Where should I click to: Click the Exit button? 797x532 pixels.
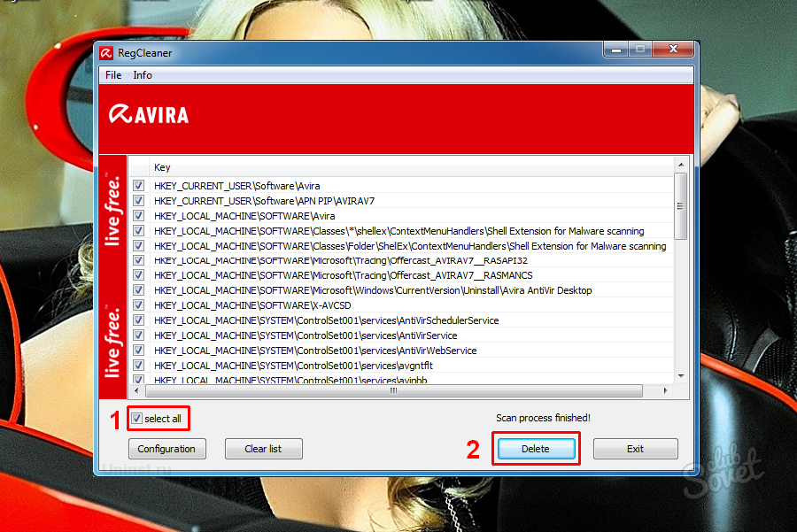pos(635,449)
